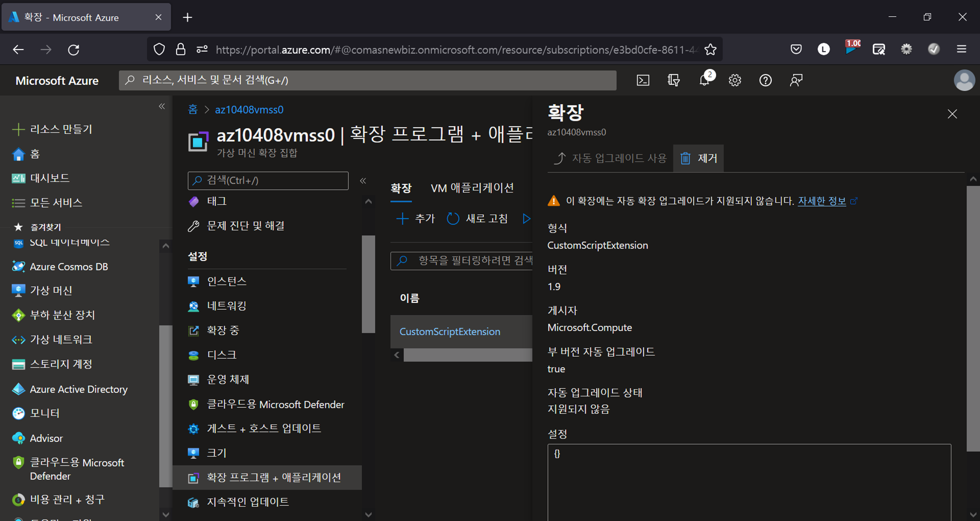Open the feedback icon in Azure header
Viewport: 980px width, 521px height.
tap(796, 80)
